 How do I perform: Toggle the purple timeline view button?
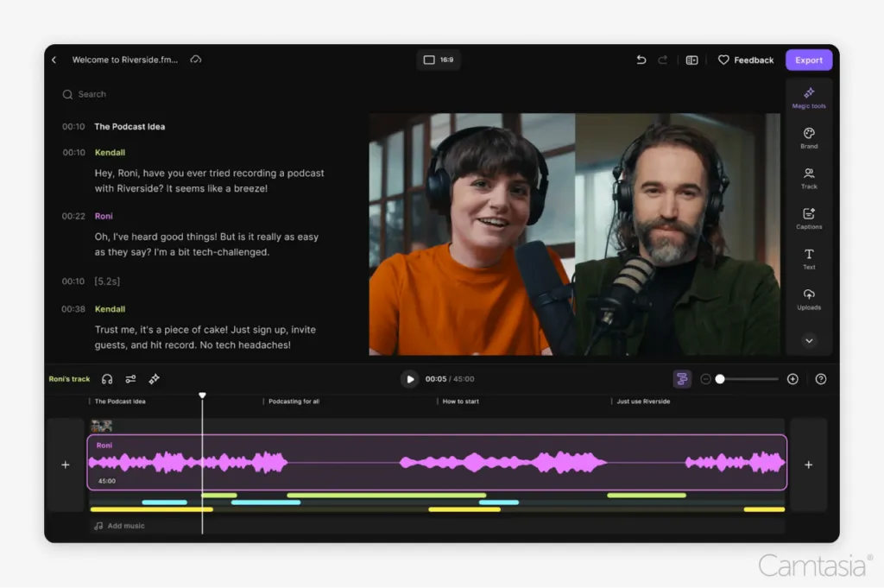pos(682,379)
